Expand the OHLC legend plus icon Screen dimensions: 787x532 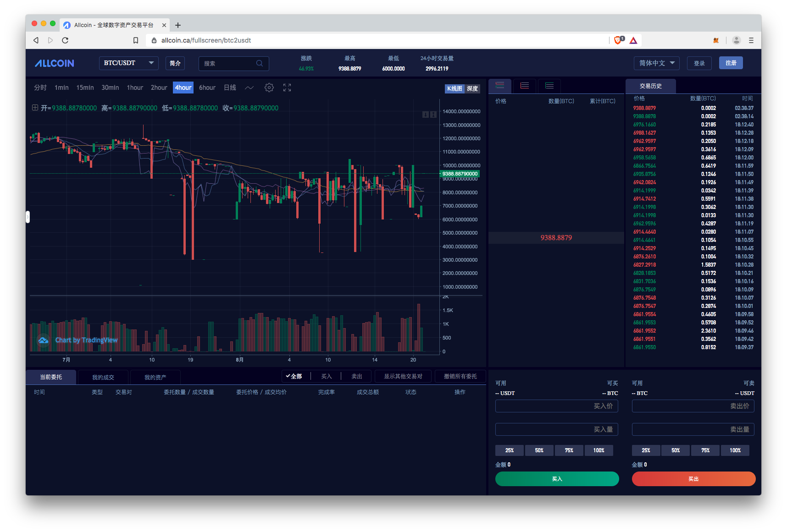[35, 108]
